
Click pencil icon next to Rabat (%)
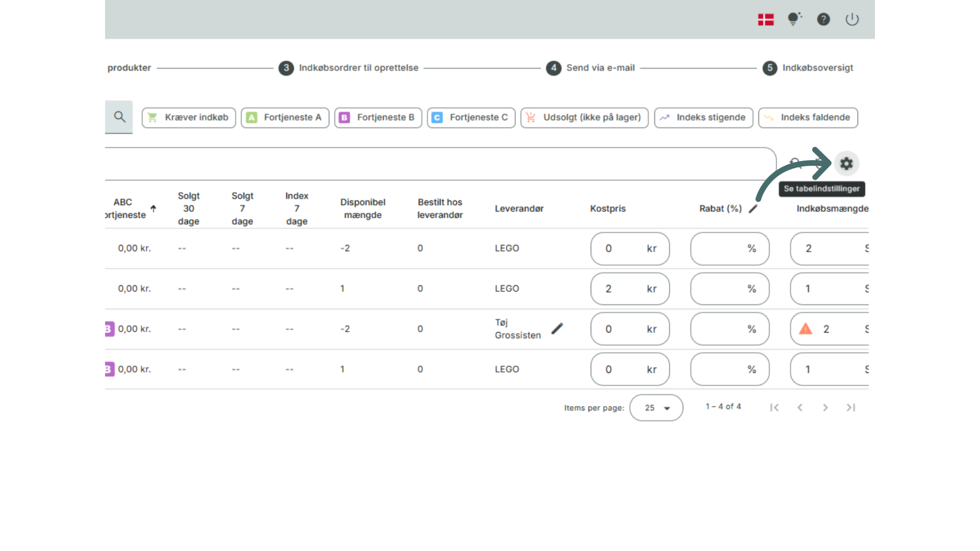pyautogui.click(x=753, y=209)
